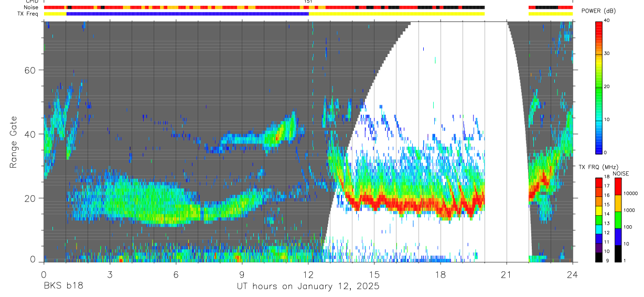Click the TX Freq row label
The height and width of the screenshot is (297, 644).
(x=28, y=14)
